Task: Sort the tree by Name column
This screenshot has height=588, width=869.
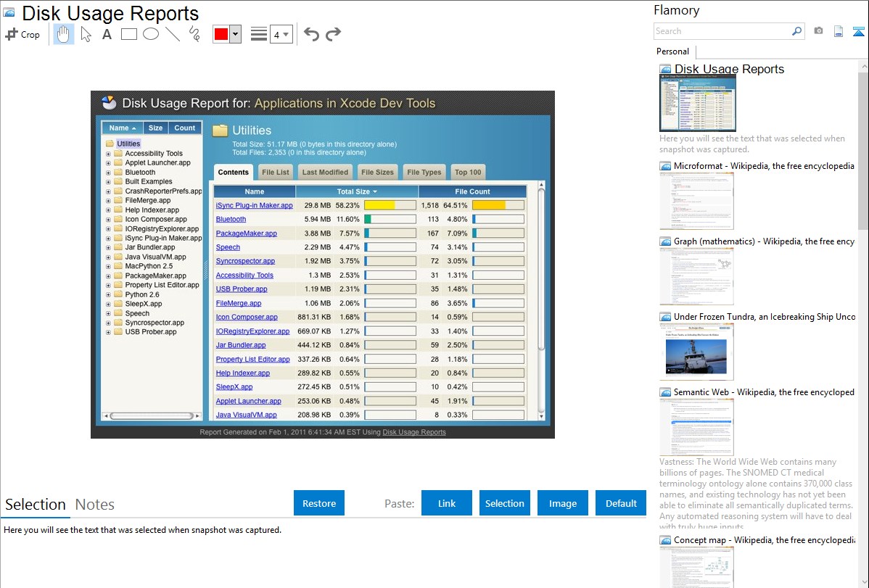Action: tap(123, 128)
